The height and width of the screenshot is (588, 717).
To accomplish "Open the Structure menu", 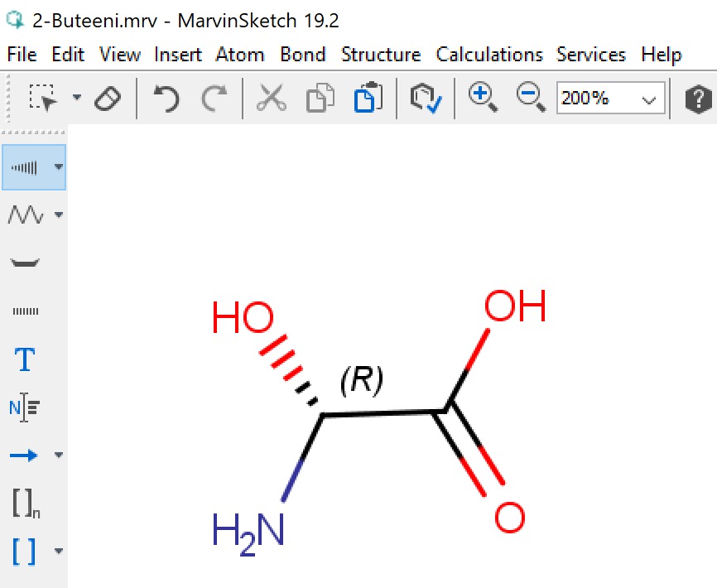I will click(381, 55).
